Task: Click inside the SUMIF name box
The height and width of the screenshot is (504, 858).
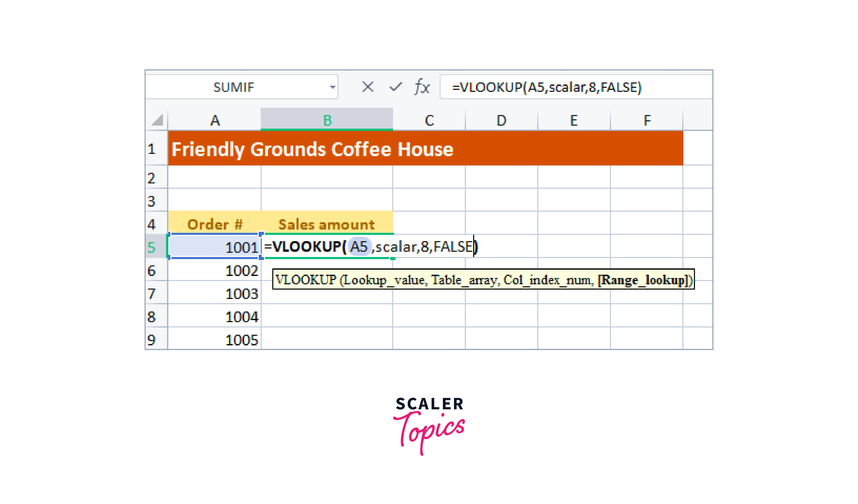Action: tap(234, 87)
